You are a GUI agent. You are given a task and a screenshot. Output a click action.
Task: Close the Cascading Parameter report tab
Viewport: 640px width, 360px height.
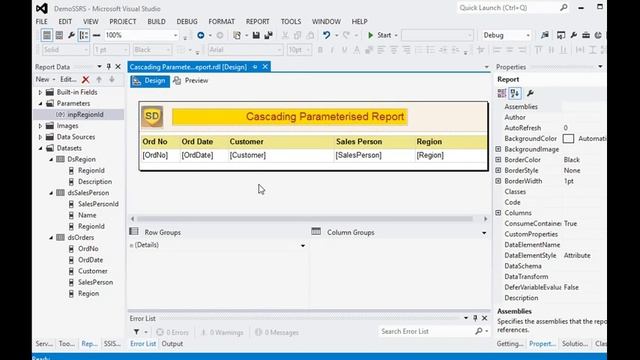click(x=265, y=67)
